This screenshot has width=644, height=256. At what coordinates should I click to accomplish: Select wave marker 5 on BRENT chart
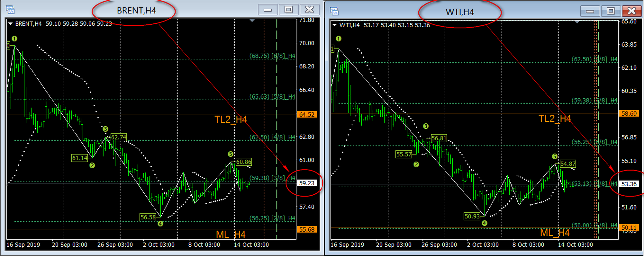click(230, 154)
